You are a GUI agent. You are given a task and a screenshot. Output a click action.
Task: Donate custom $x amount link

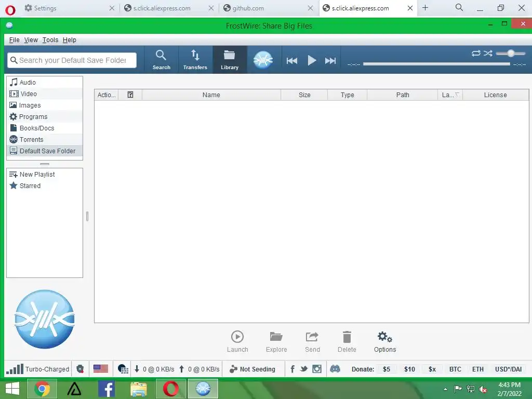[432, 369]
